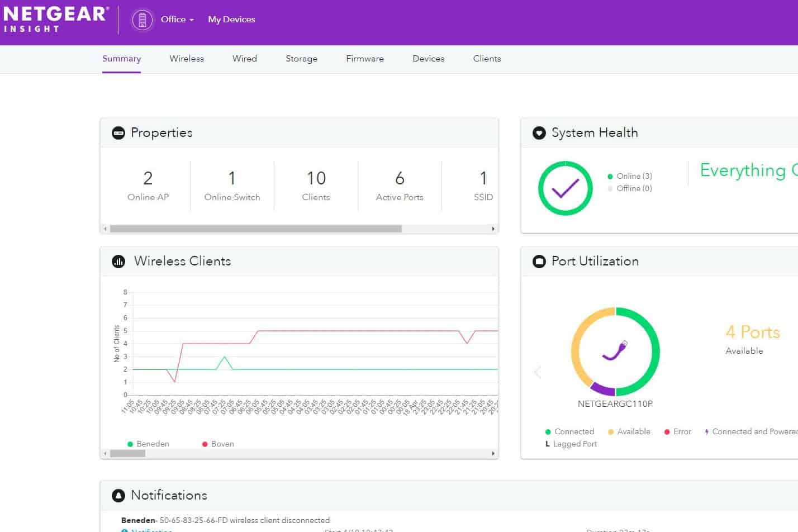
Task: Click the NETGEARGC110P switch label
Action: 615,403
